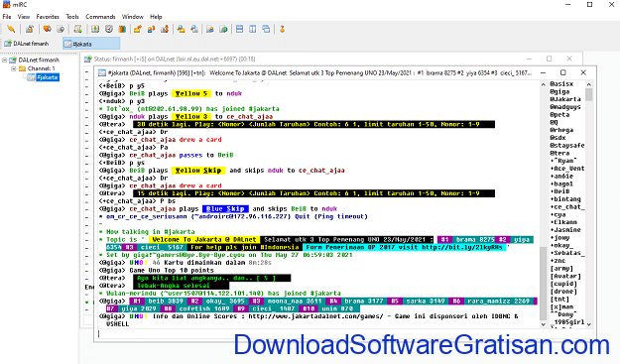The height and width of the screenshot is (364, 620).
Task: Switch to #jakarta switchbar button
Action: point(91,44)
